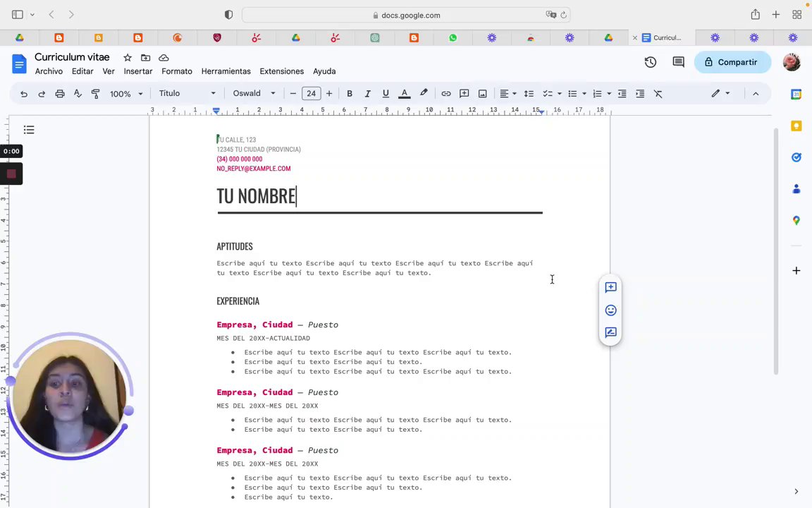Suggest edits from floating side panel

(610, 332)
